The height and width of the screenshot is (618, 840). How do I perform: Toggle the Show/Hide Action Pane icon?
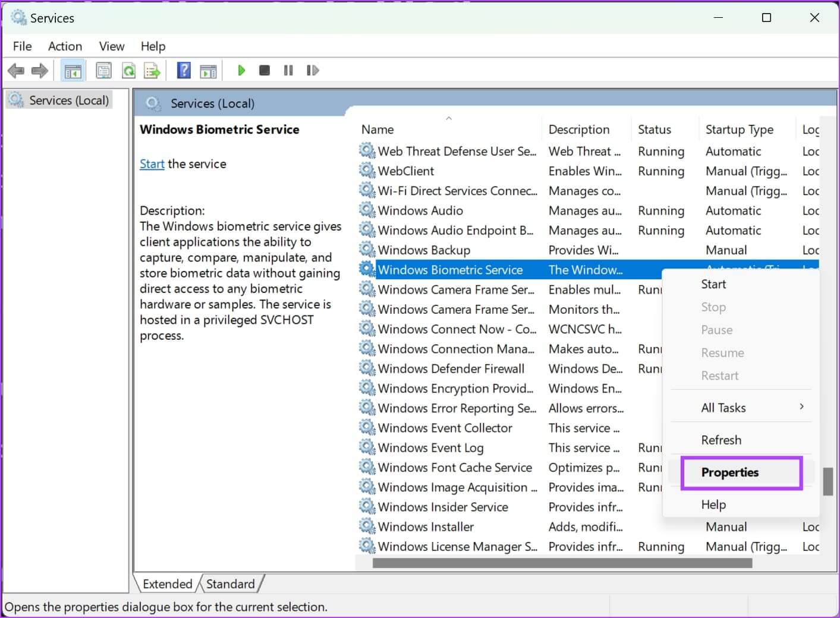208,71
